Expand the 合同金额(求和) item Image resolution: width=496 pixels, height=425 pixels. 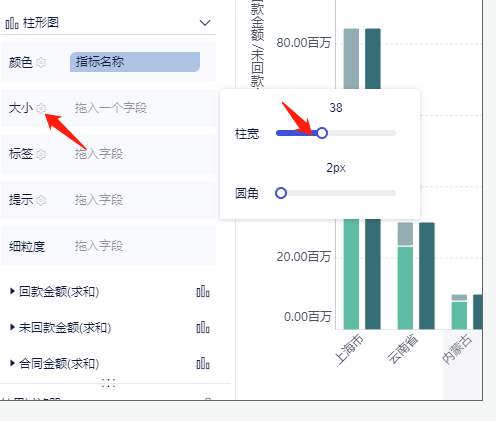[12, 363]
